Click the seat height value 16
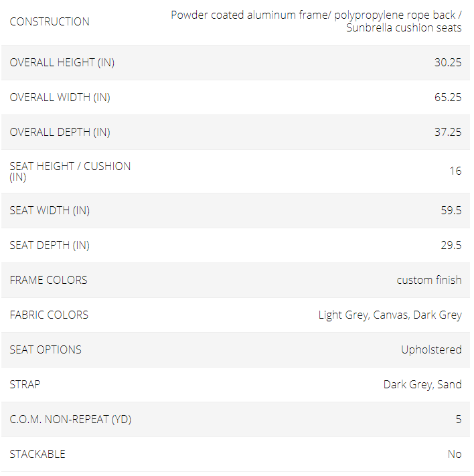Viewport: 474px width, 476px height. [455, 171]
